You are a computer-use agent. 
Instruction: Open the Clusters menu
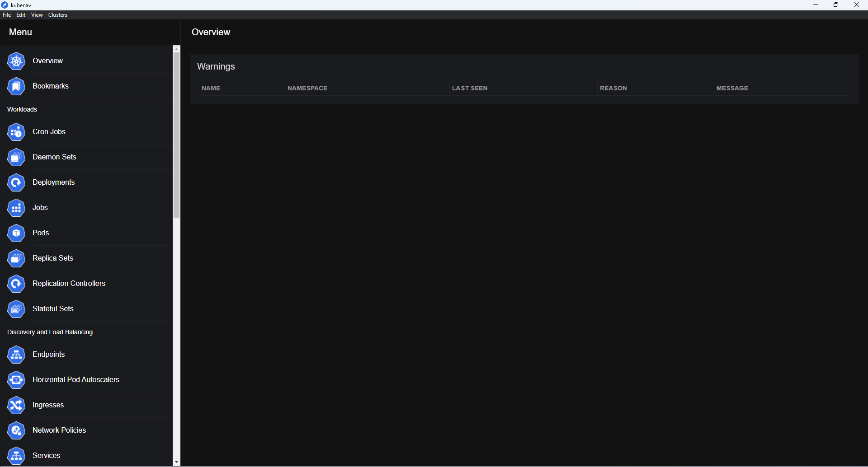pos(58,15)
